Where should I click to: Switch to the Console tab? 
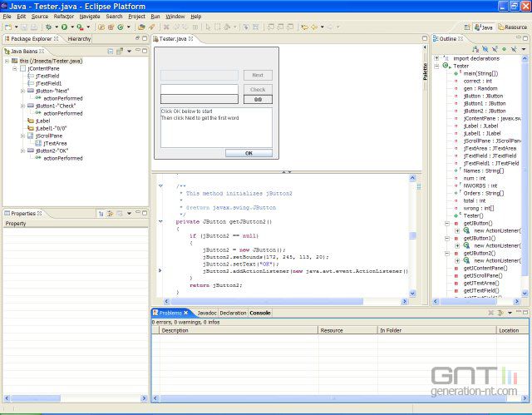(x=260, y=313)
